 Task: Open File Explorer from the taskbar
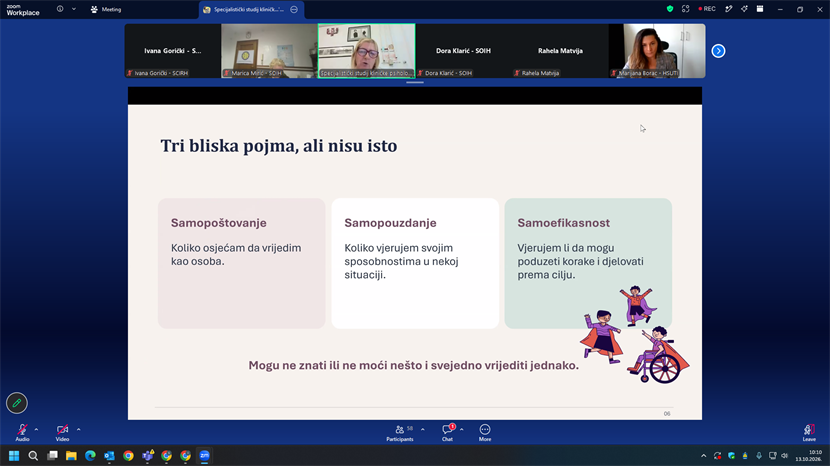[x=71, y=455]
